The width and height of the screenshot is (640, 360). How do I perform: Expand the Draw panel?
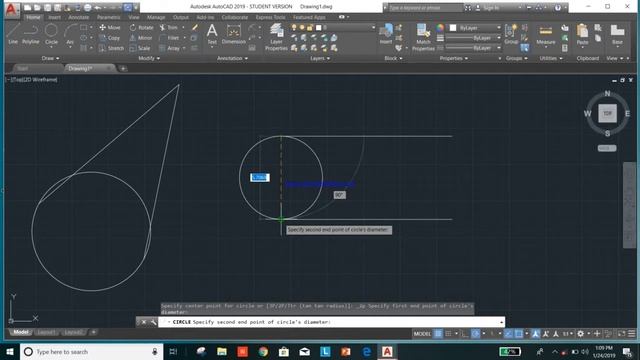click(x=50, y=58)
